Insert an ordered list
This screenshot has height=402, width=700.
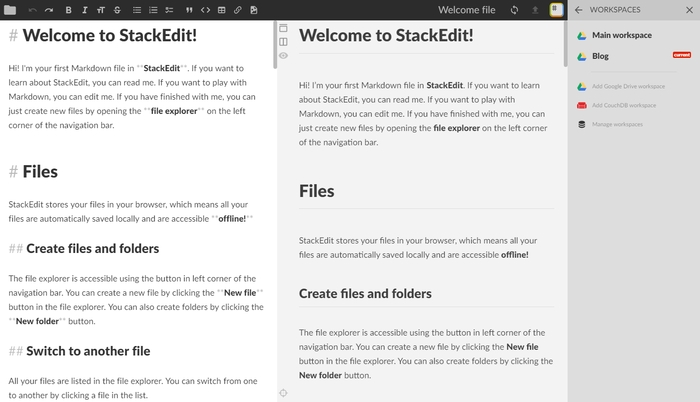coord(153,10)
